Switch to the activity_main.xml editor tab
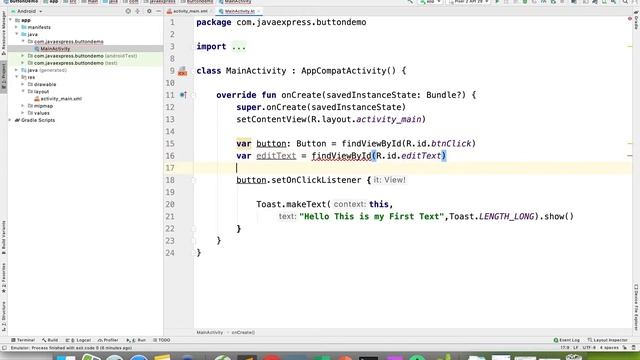 190,11
